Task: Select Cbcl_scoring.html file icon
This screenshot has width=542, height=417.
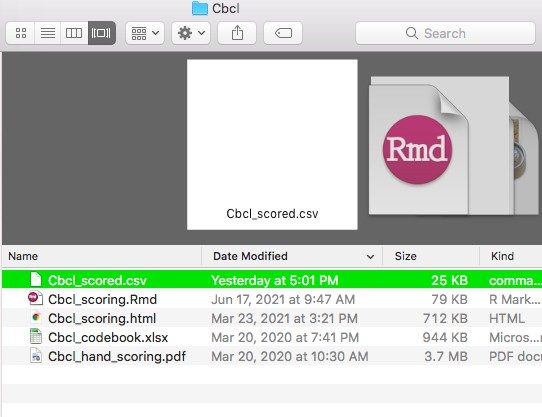Action: 36,318
